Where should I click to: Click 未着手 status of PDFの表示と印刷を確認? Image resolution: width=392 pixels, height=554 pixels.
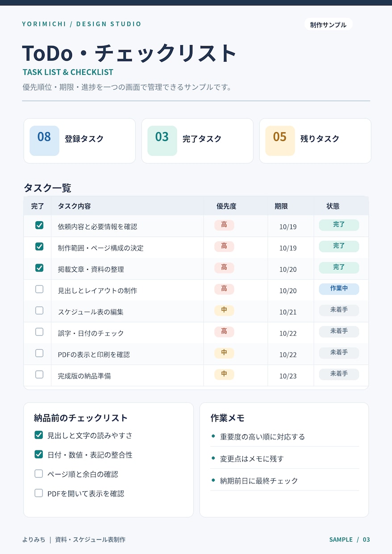pyautogui.click(x=339, y=353)
